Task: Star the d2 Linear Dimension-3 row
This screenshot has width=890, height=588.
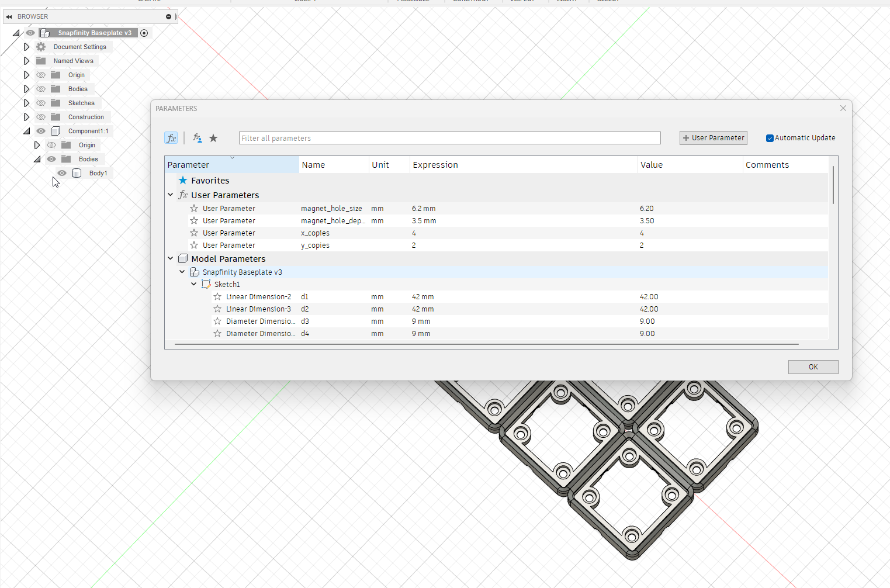Action: (217, 309)
